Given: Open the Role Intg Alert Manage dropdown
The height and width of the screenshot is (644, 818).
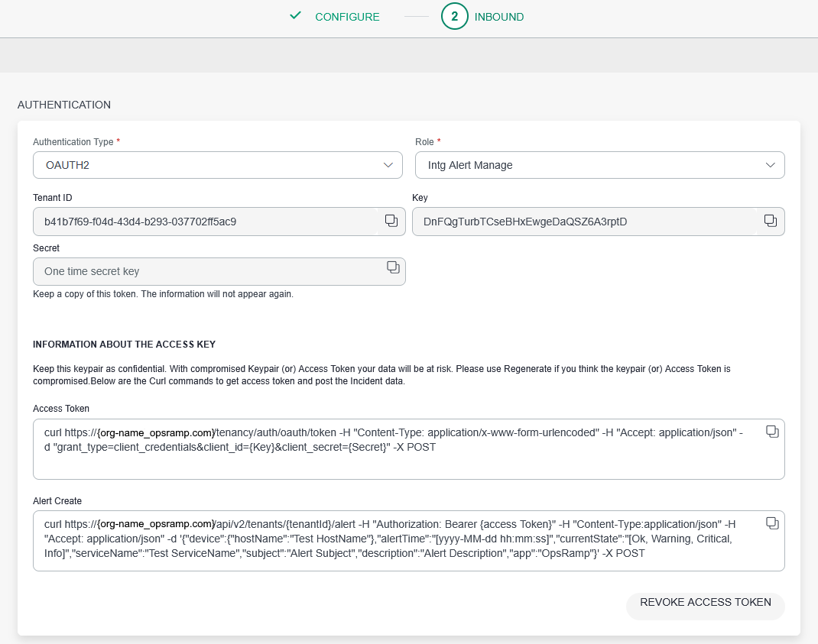Looking at the screenshot, I should pyautogui.click(x=600, y=165).
